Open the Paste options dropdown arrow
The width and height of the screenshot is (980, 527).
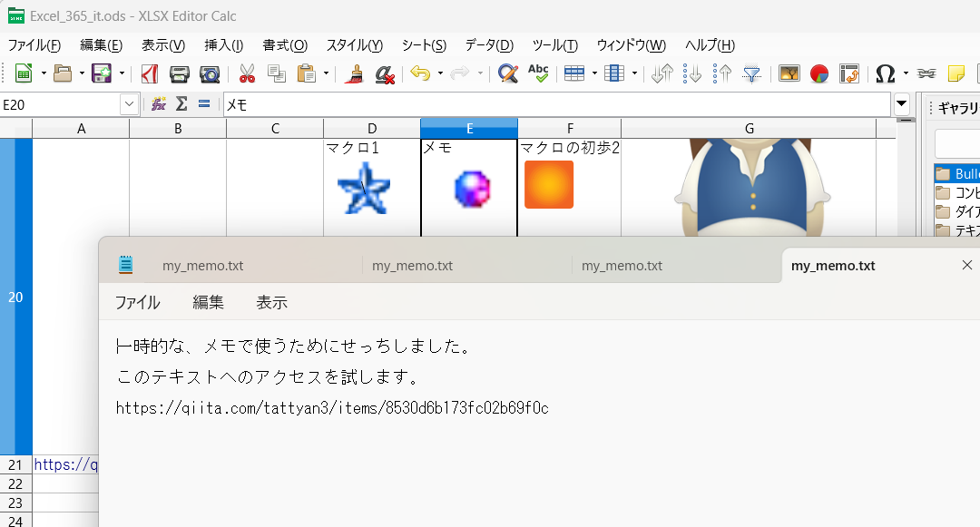(x=325, y=74)
